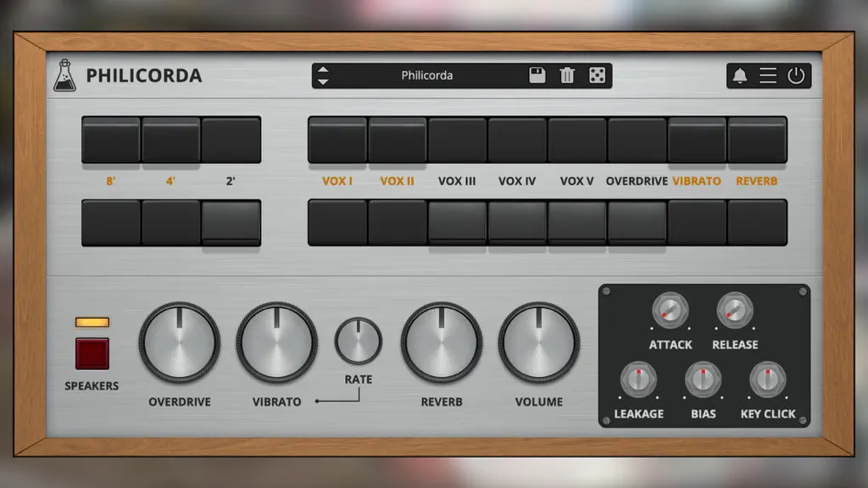Viewport: 868px width, 488px height.
Task: Click the large OVERDRIVE knob
Action: (x=180, y=342)
